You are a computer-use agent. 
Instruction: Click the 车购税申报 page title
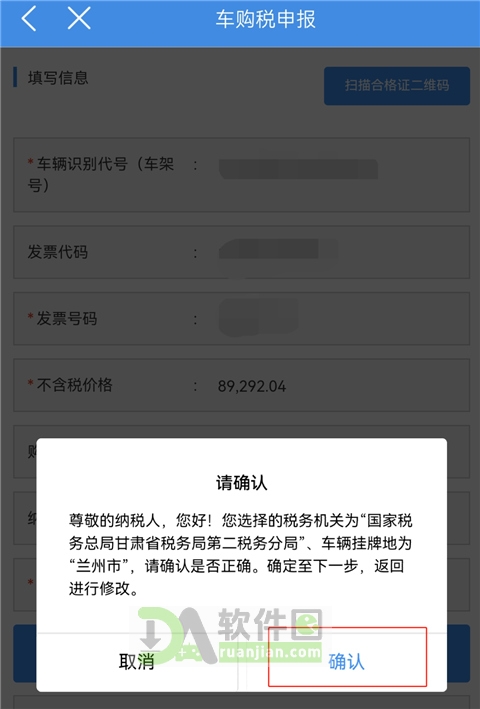pos(265,19)
